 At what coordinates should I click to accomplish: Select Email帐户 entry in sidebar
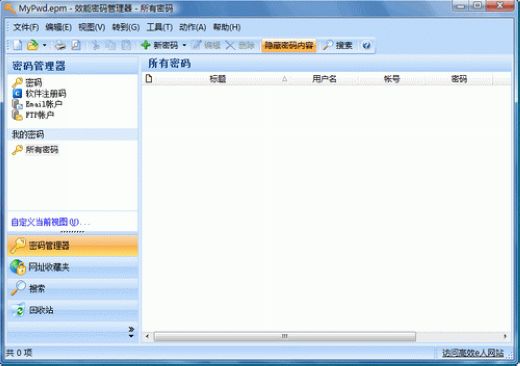coord(37,104)
